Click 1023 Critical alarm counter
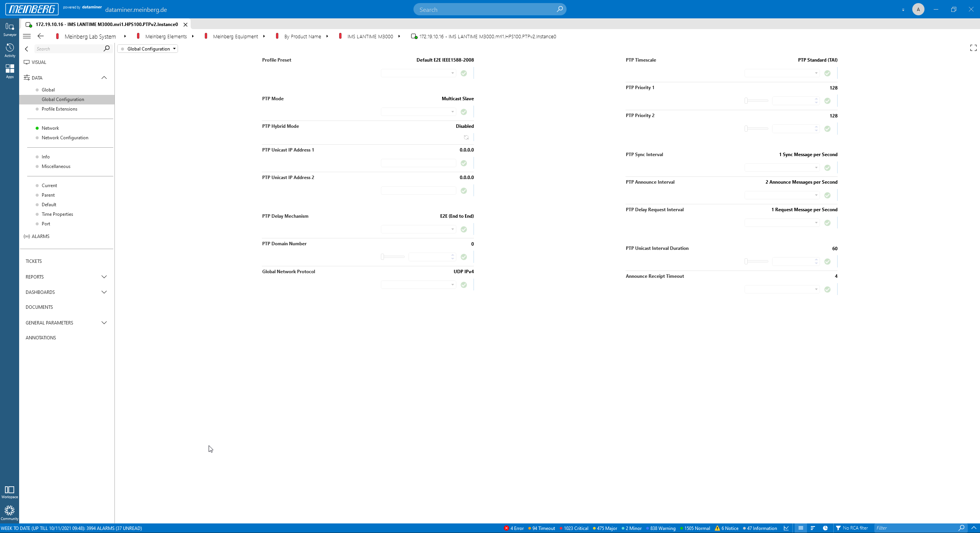 point(574,528)
